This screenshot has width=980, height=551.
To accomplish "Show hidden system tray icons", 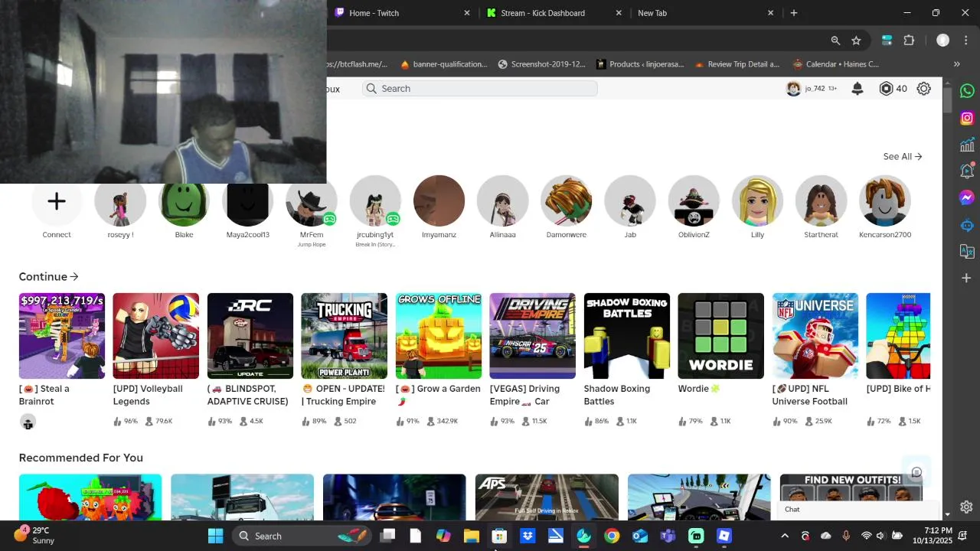I will click(784, 536).
